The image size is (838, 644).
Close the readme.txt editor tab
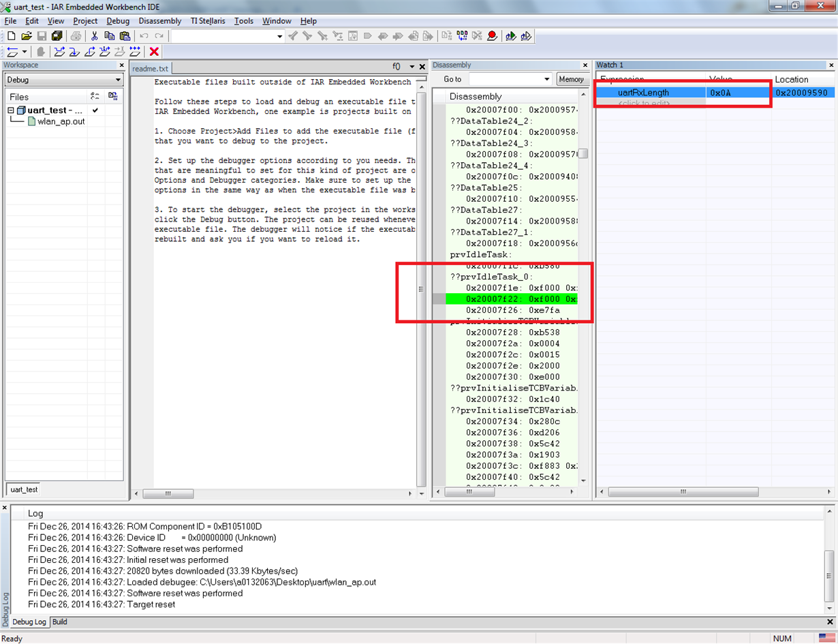tap(422, 67)
